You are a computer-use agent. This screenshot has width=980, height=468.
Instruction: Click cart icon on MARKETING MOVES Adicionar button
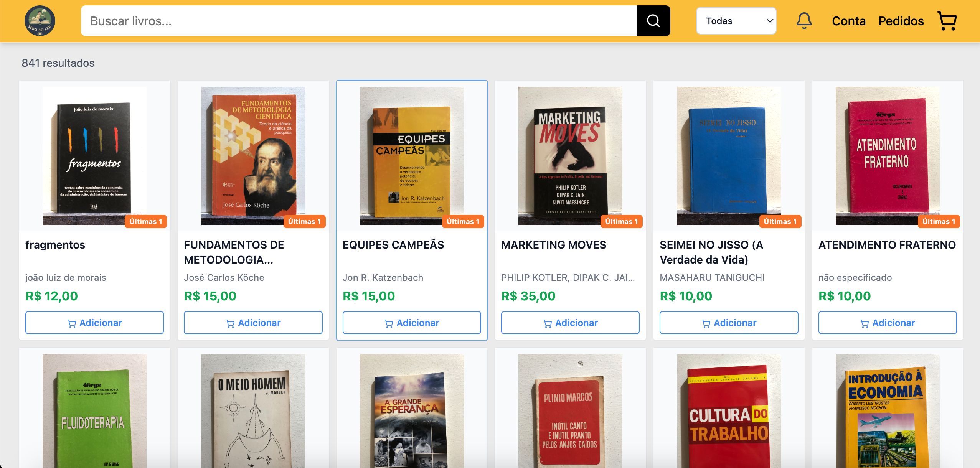[548, 323]
